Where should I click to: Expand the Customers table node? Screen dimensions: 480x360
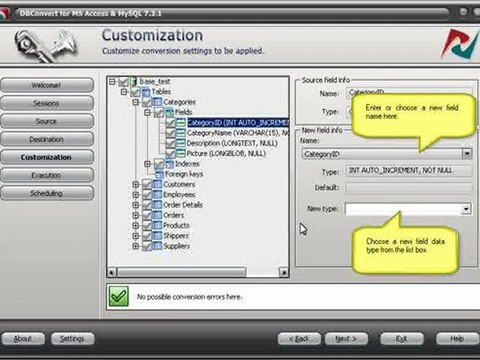pyautogui.click(x=136, y=184)
